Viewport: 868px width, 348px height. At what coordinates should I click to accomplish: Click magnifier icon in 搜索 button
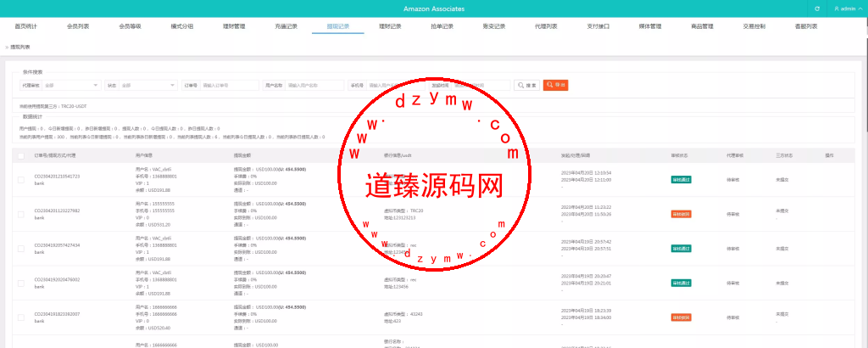pyautogui.click(x=521, y=86)
